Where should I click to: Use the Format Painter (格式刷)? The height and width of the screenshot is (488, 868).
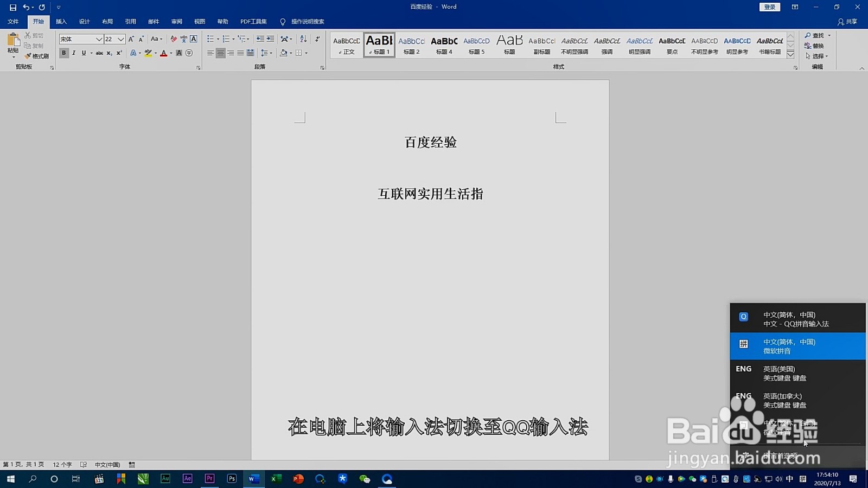coord(37,56)
